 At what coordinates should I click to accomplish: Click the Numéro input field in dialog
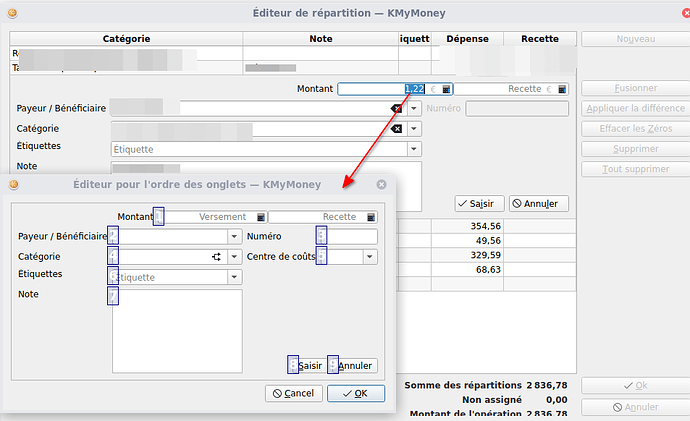352,237
